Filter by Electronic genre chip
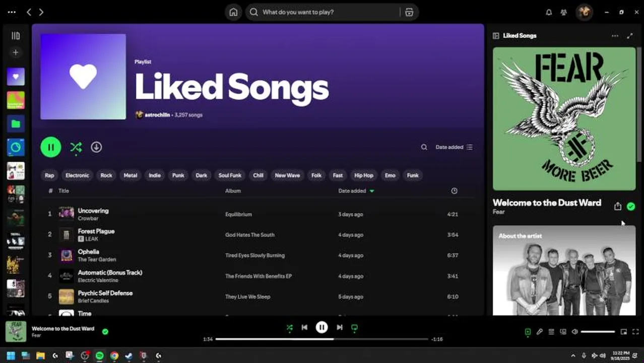 pyautogui.click(x=77, y=175)
